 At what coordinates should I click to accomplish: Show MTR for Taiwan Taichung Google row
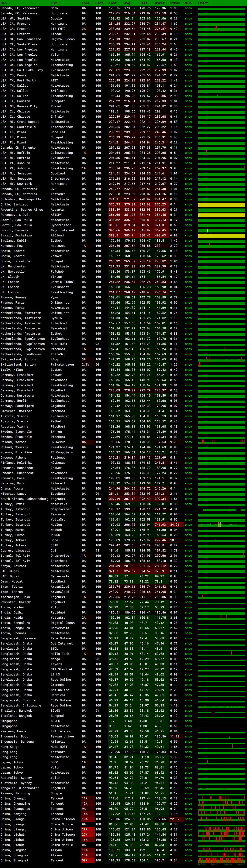point(189,793)
